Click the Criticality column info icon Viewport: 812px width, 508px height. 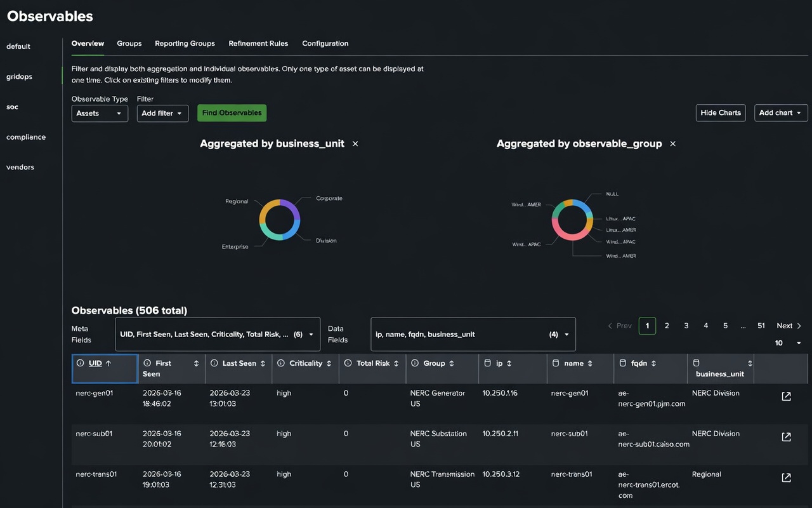pos(281,363)
